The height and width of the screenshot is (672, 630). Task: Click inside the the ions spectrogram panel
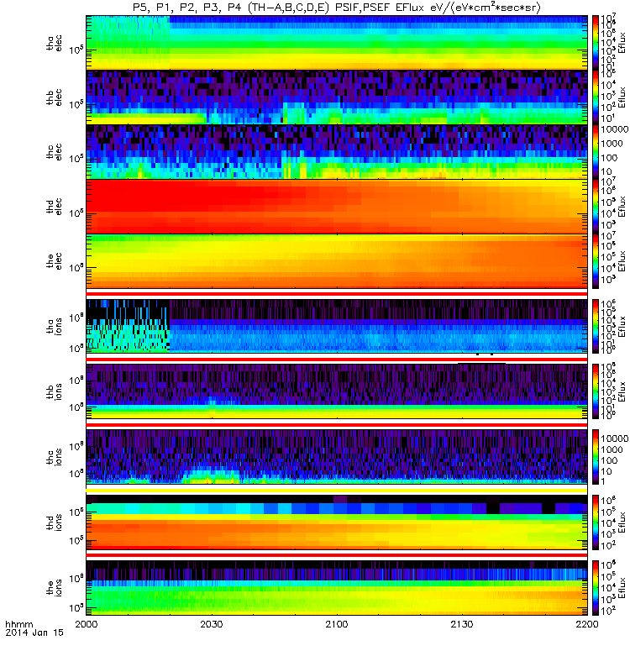tap(337, 587)
